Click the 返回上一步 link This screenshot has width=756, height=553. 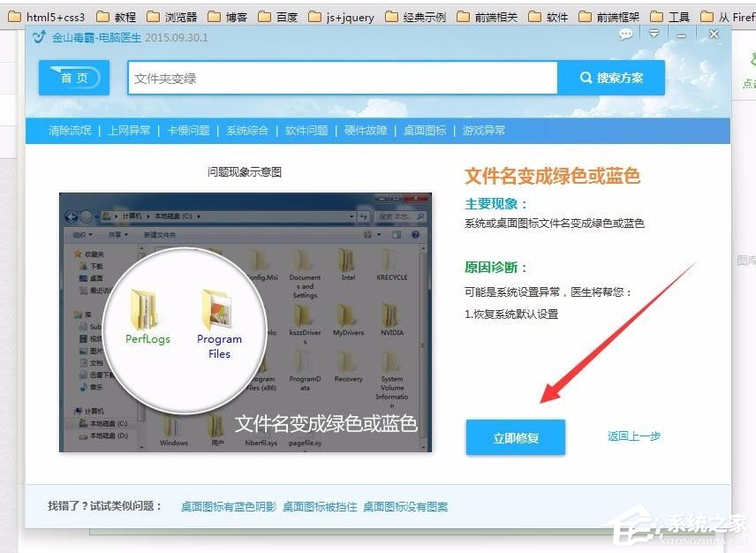[x=633, y=436]
